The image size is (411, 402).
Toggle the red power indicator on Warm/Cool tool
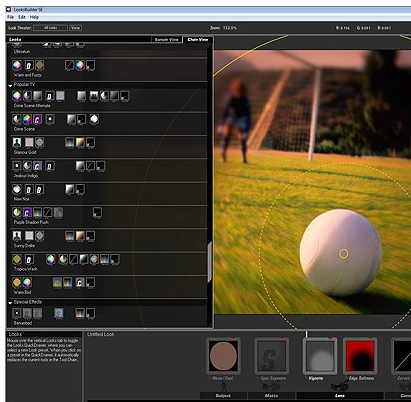(233, 339)
